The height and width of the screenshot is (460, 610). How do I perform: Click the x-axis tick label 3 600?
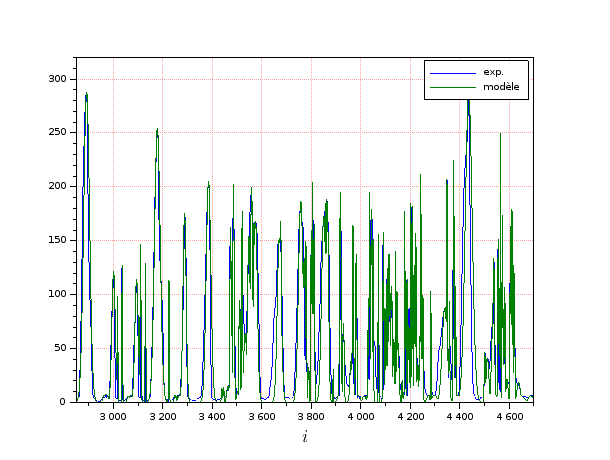tap(261, 417)
